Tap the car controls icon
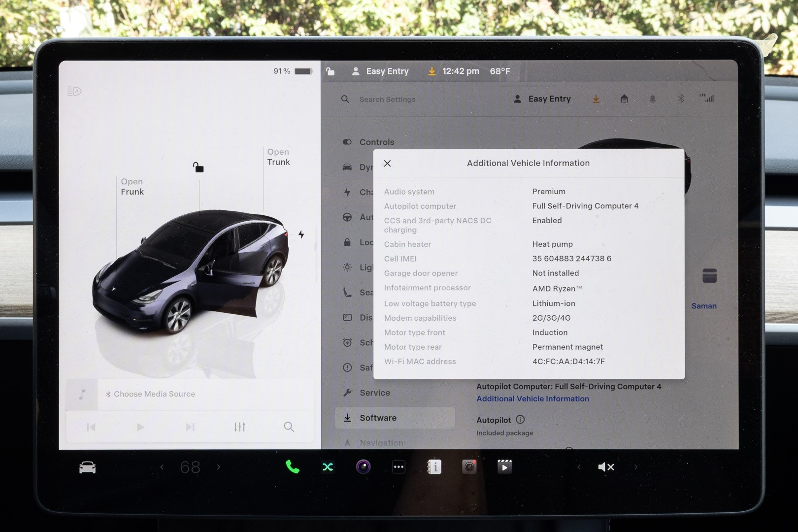 [x=87, y=467]
